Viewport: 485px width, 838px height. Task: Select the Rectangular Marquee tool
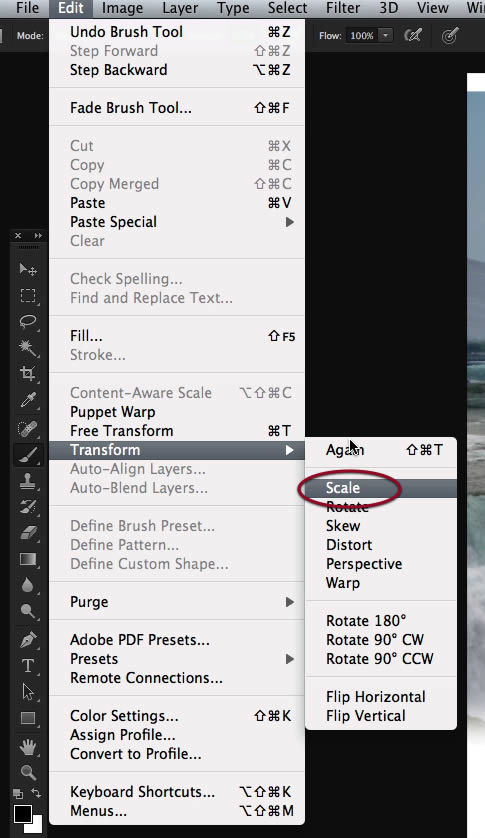pyautogui.click(x=28, y=296)
